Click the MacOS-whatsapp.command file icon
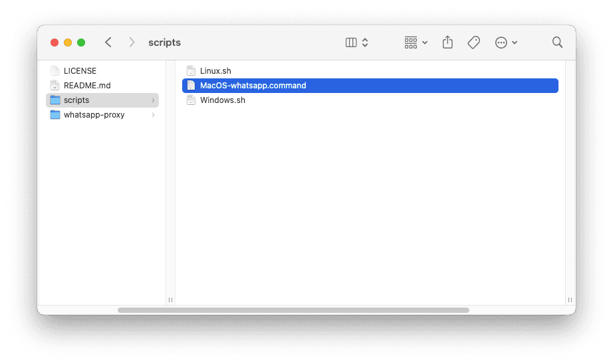The width and height of the screenshot is (613, 364). (191, 85)
